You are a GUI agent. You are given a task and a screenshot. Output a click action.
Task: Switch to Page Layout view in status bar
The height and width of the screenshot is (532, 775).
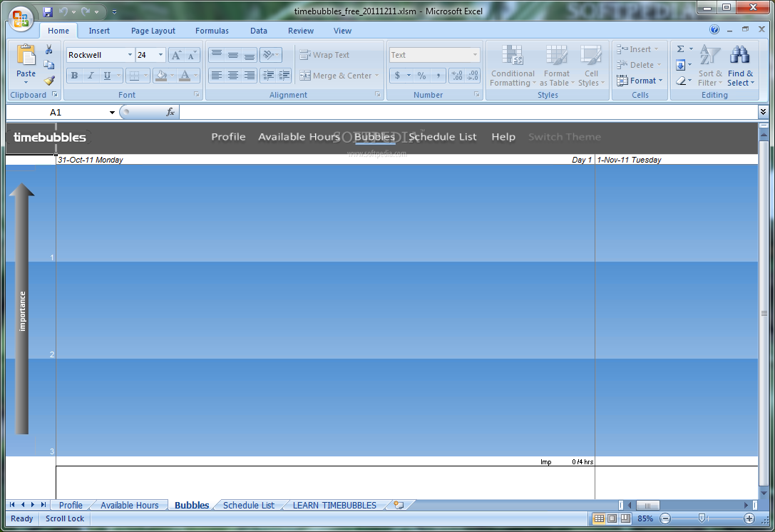[612, 518]
